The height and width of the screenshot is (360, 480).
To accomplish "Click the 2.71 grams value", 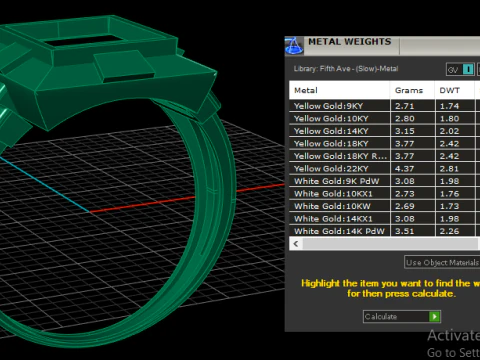I will coord(404,106).
